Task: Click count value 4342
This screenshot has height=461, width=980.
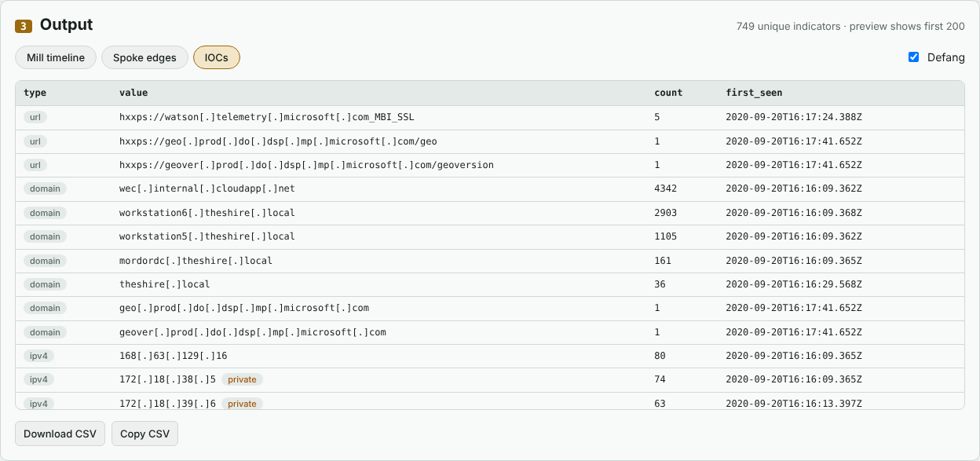Action: tap(665, 189)
